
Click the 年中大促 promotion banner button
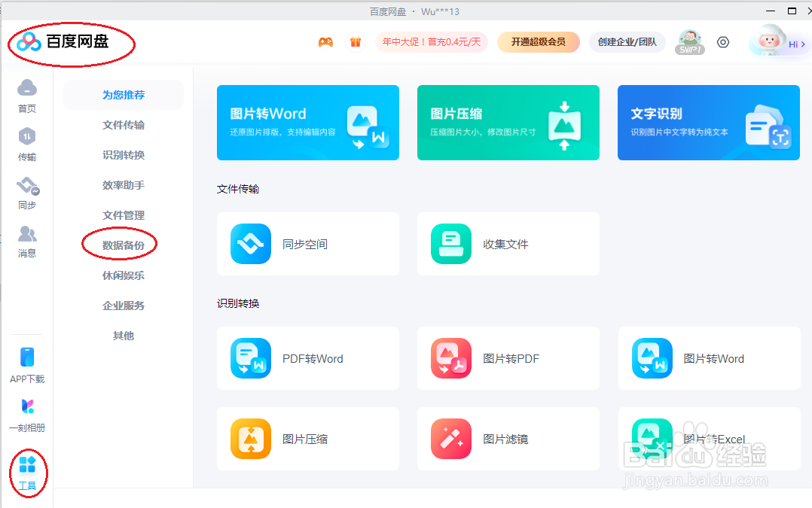tap(432, 42)
